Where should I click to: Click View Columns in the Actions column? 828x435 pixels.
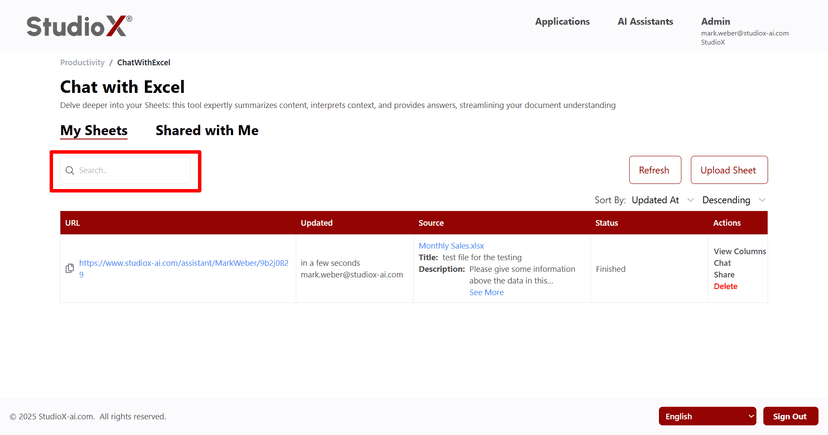739,251
